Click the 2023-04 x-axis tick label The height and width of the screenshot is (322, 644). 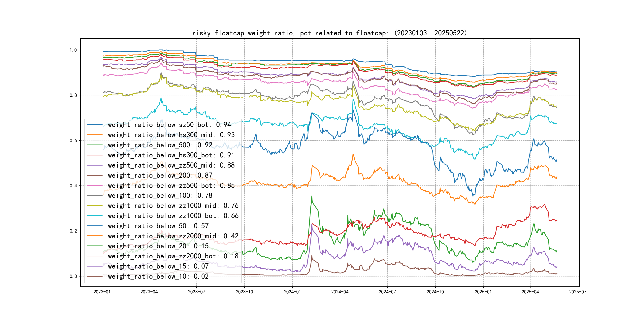coord(149,292)
